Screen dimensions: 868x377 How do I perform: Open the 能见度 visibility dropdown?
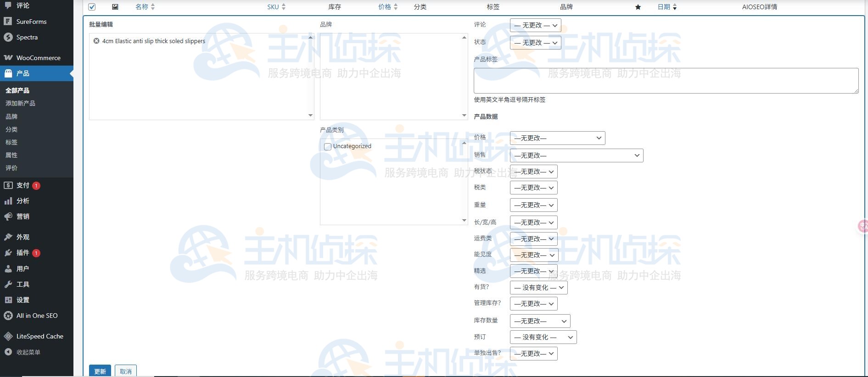(x=534, y=255)
